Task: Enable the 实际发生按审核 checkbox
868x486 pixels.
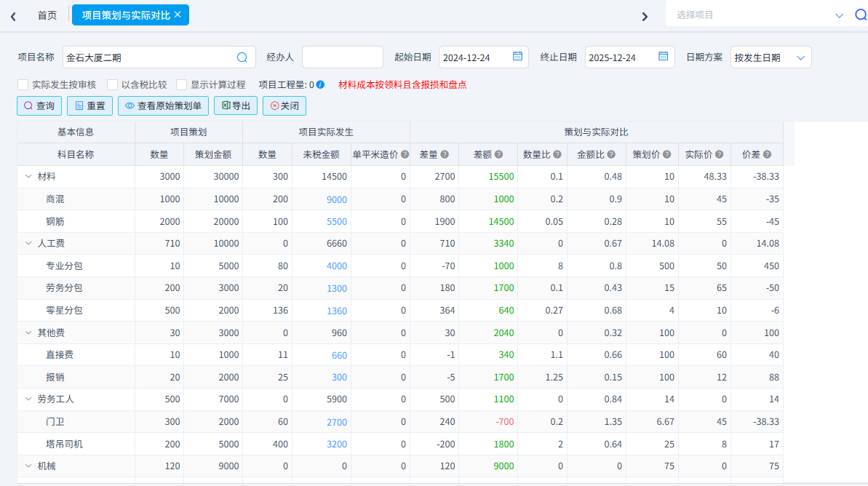Action: pyautogui.click(x=23, y=85)
